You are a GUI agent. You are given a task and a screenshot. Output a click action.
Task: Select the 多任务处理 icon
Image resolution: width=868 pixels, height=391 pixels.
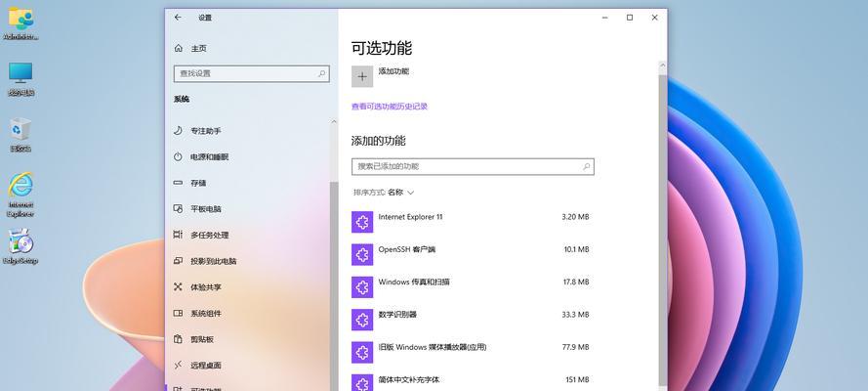coord(178,235)
